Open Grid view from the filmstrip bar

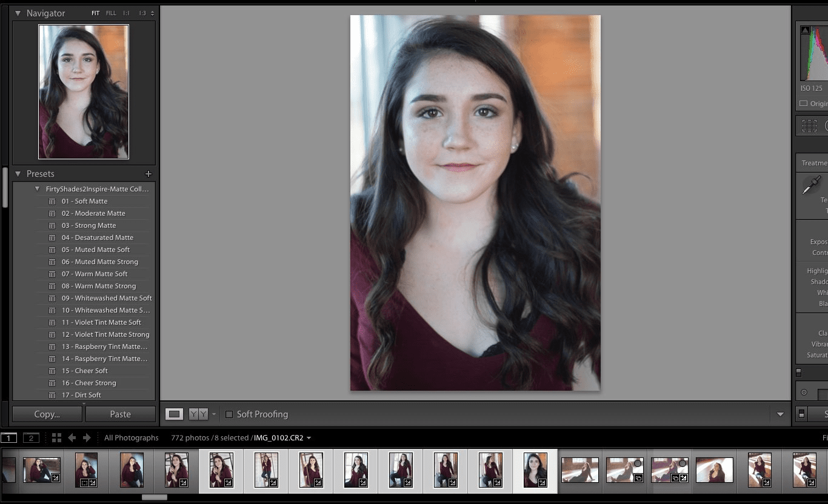pyautogui.click(x=56, y=437)
